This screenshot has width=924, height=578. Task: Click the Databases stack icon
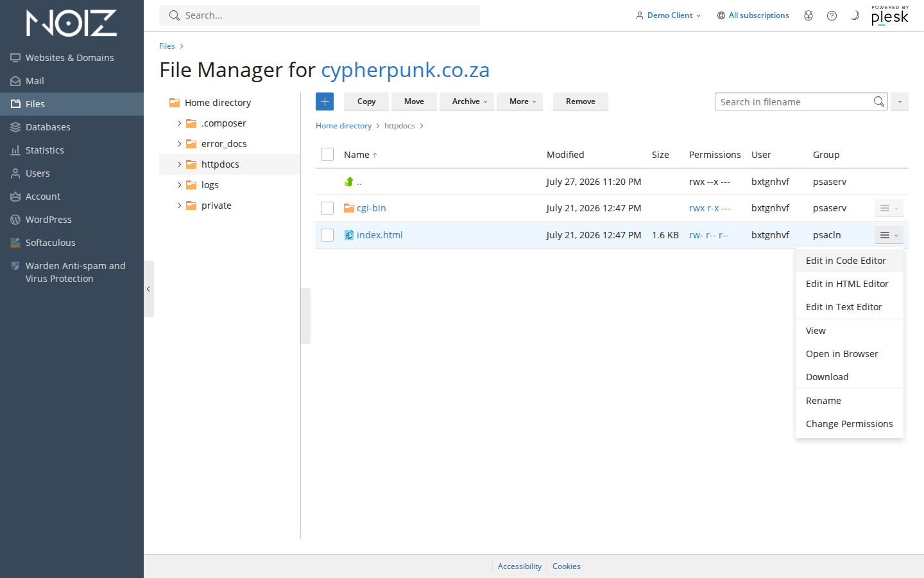(15, 127)
